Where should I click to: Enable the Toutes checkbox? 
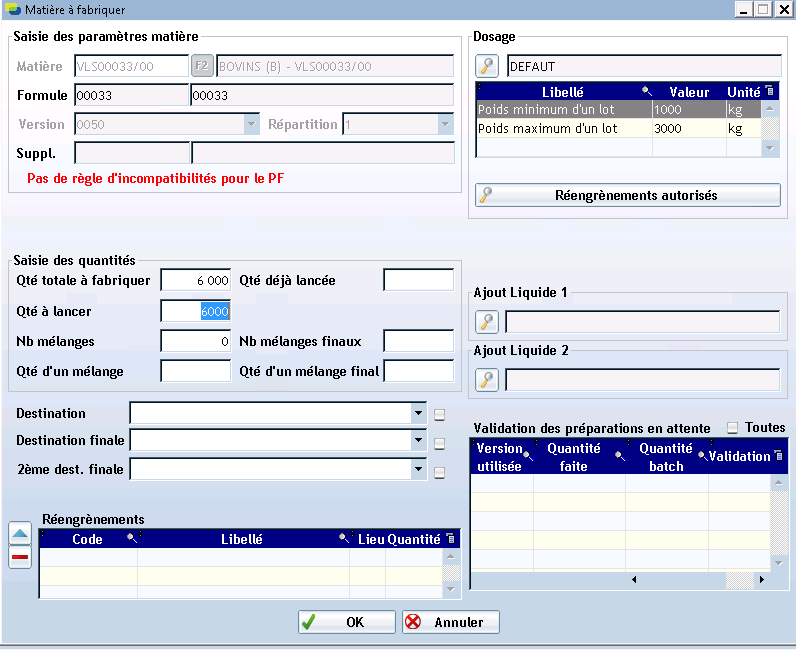pos(733,428)
